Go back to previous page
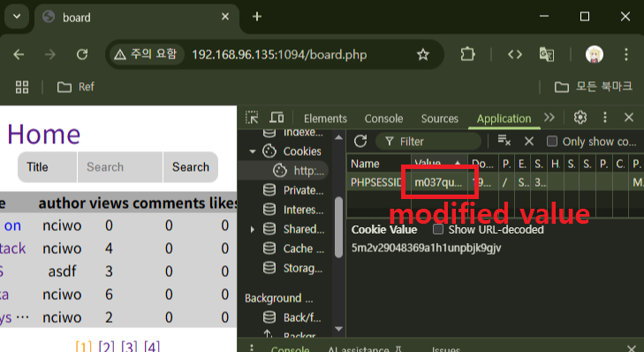The width and height of the screenshot is (644, 352). coord(19,54)
